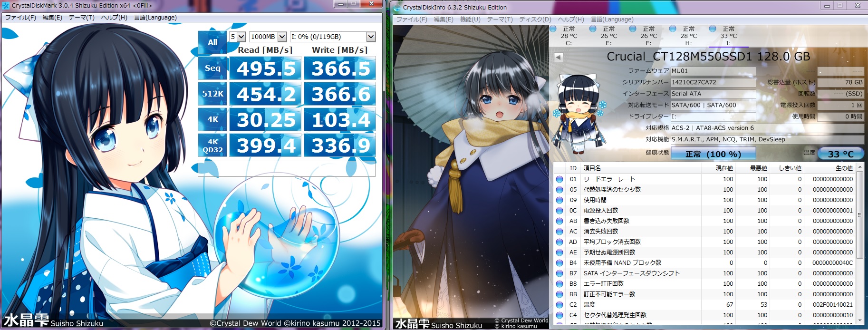
Task: Click the Seq write result 366.5
Action: [340, 68]
